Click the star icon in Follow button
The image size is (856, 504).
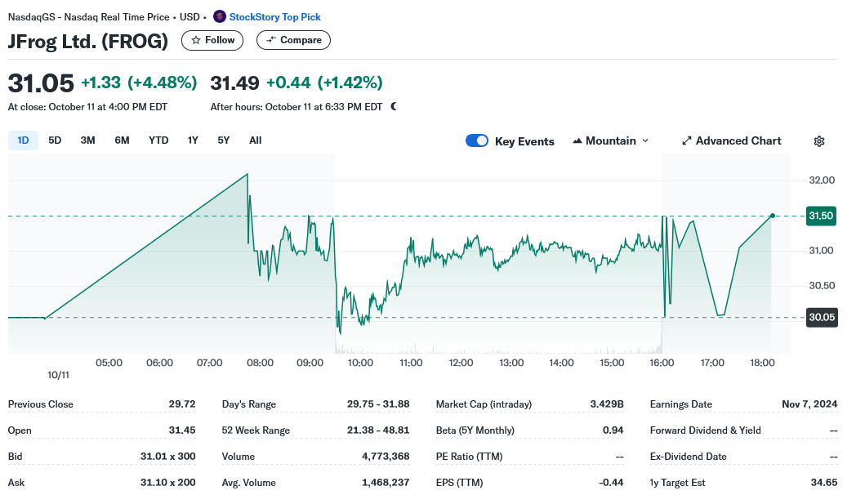point(196,40)
